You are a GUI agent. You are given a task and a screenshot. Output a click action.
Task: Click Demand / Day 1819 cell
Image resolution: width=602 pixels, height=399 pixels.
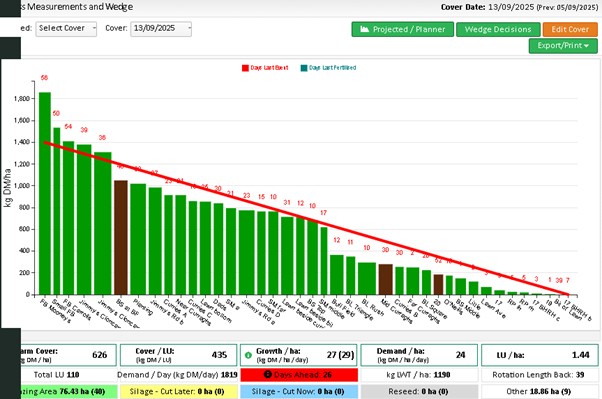click(x=179, y=375)
